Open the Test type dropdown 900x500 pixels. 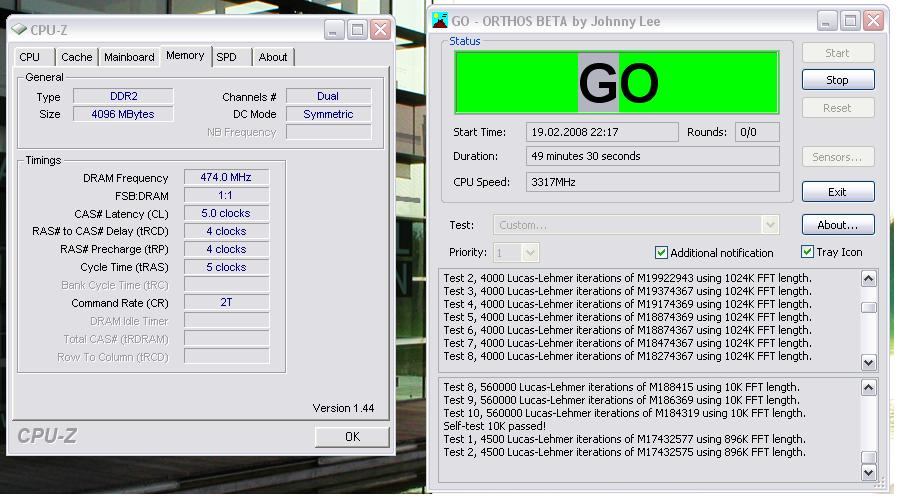770,224
